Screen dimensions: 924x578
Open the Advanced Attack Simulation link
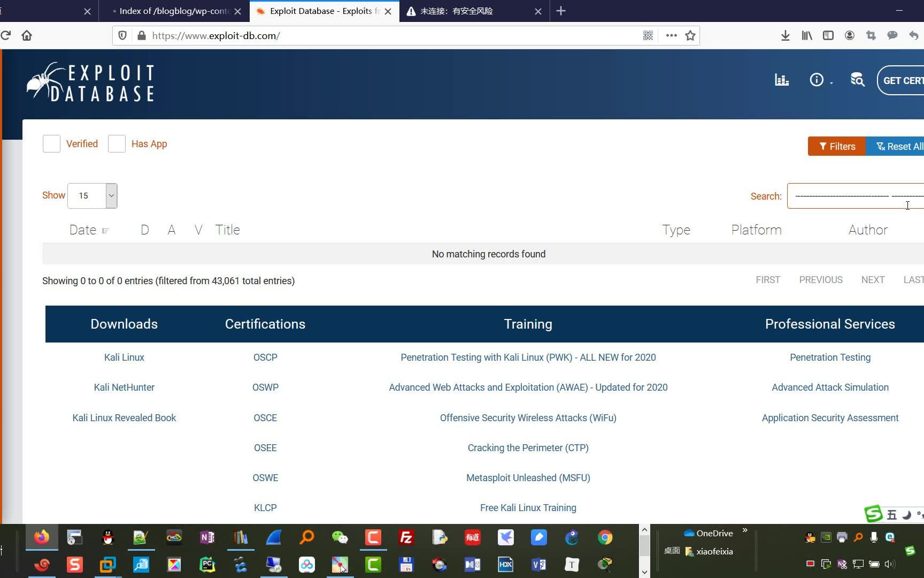coord(830,387)
